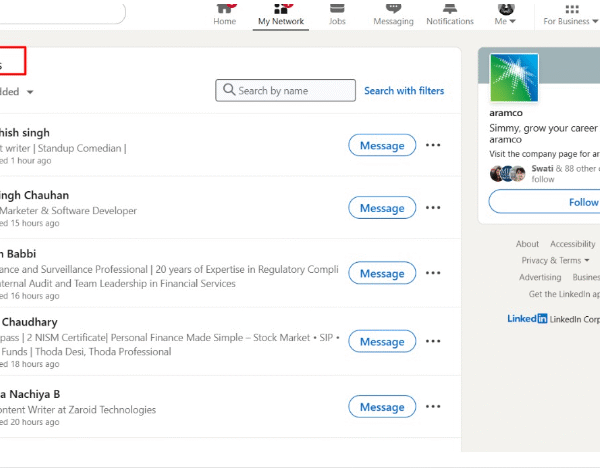Expand the For Business grid menu
The width and height of the screenshot is (600, 474).
(571, 14)
